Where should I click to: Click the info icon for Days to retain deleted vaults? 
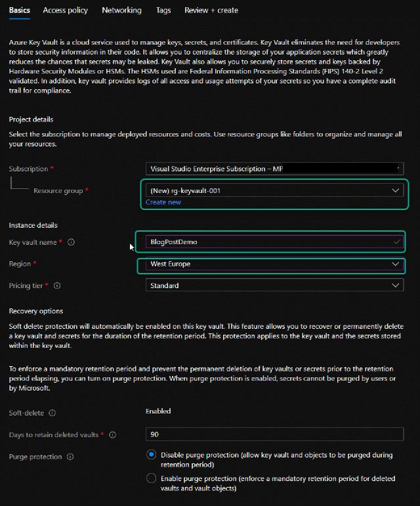113,435
